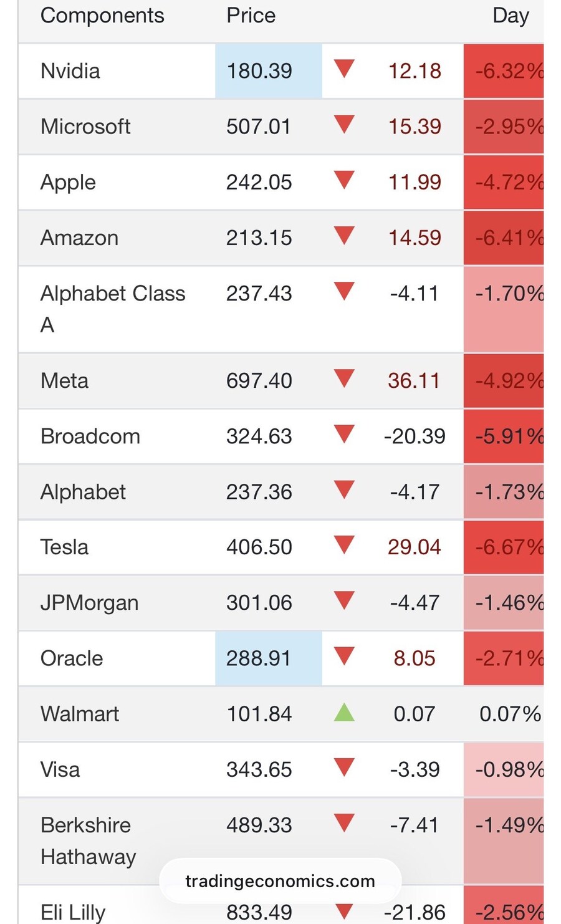This screenshot has width=561, height=924.
Task: Click the green up arrow beside Walmart
Action: click(344, 713)
